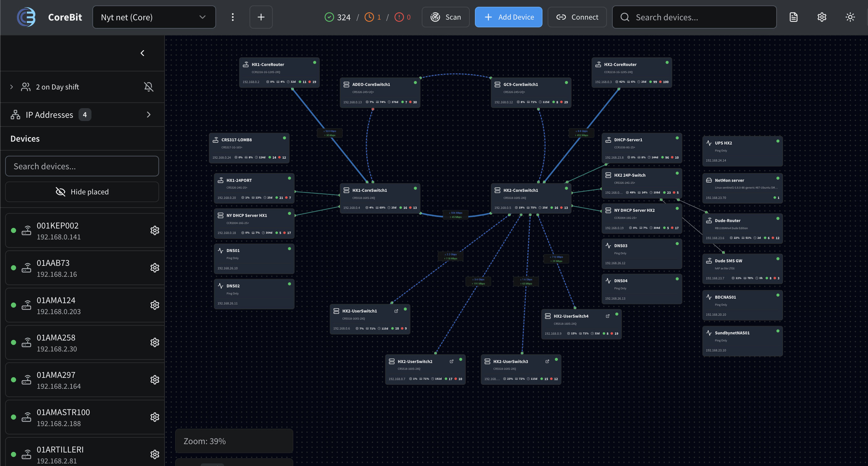Viewport: 868px width, 466px height.
Task: Expand the IP Addresses section
Action: [149, 115]
